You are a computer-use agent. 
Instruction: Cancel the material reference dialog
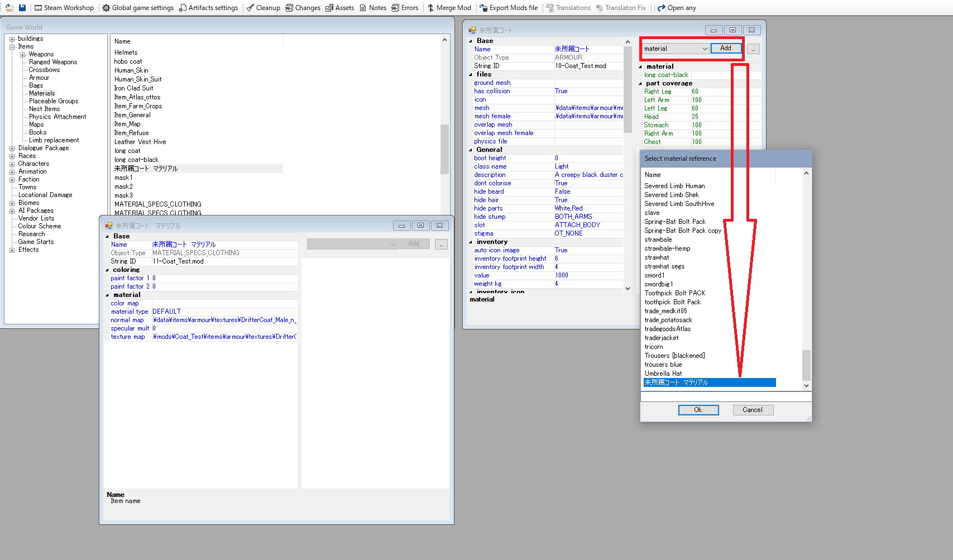pos(753,410)
